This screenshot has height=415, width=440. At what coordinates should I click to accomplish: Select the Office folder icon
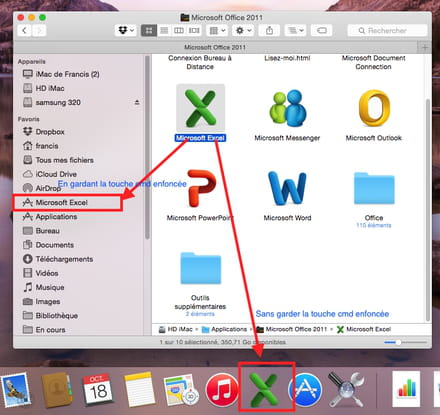pos(374,188)
